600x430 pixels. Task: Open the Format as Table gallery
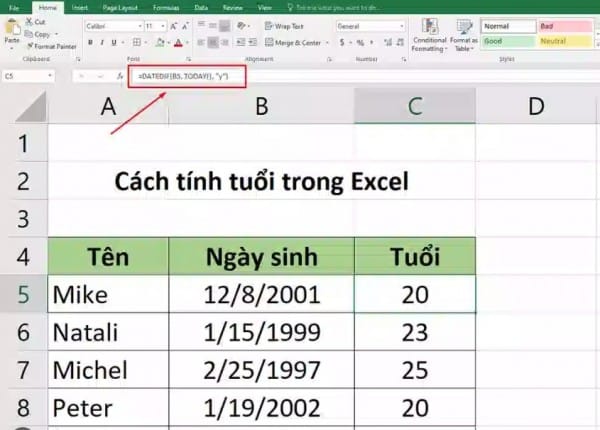(464, 35)
